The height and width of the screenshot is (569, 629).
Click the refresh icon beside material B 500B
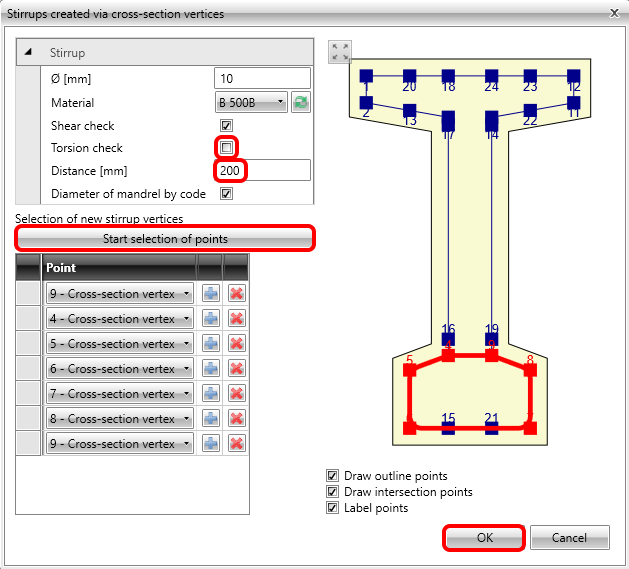(x=300, y=102)
